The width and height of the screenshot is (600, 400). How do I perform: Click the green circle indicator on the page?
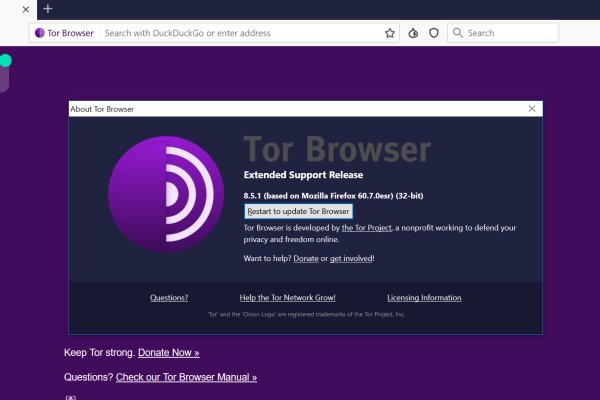(5, 61)
